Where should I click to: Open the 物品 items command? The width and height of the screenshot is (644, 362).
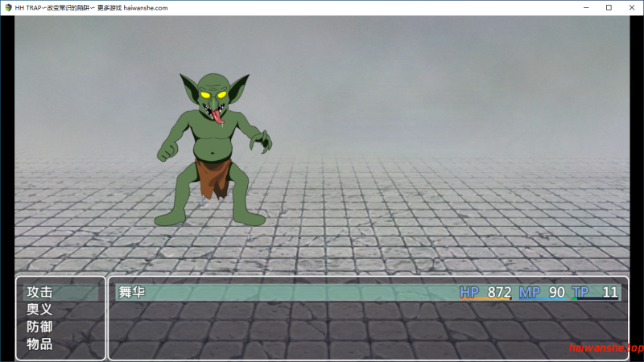pyautogui.click(x=39, y=344)
